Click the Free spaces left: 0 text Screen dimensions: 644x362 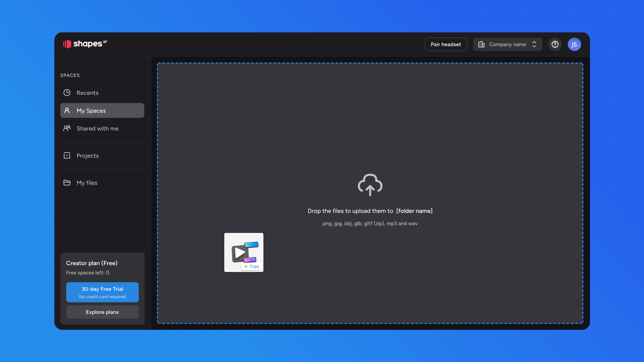[88, 273]
